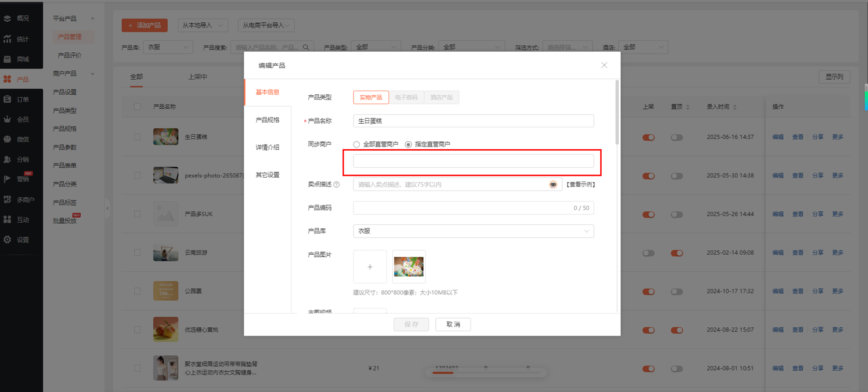The image size is (868, 392).
Task: Select the 全部直营商户 radio option
Action: 357,144
